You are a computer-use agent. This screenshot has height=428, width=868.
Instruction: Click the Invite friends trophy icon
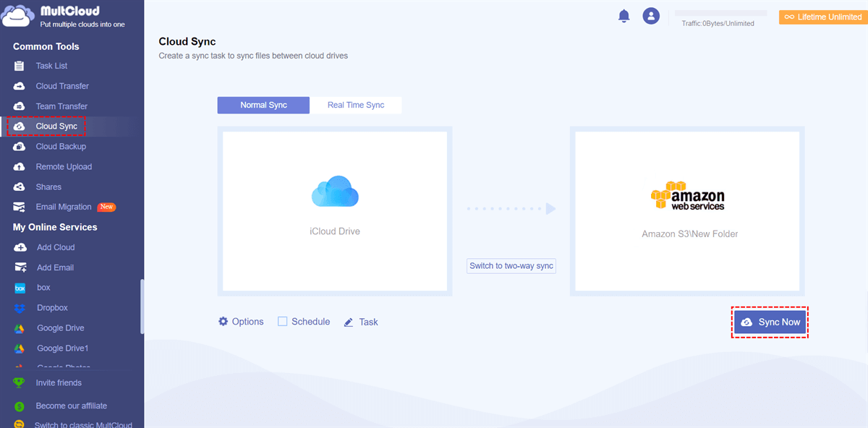click(20, 383)
